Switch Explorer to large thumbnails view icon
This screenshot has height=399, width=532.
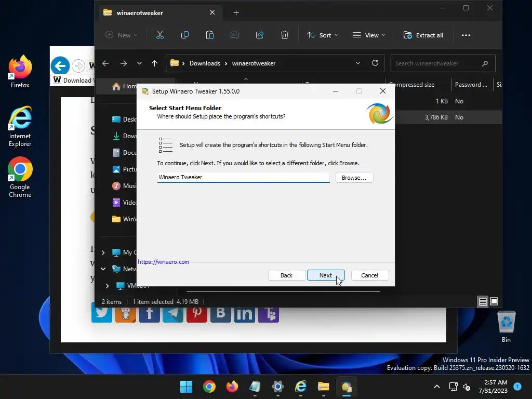coord(494,301)
